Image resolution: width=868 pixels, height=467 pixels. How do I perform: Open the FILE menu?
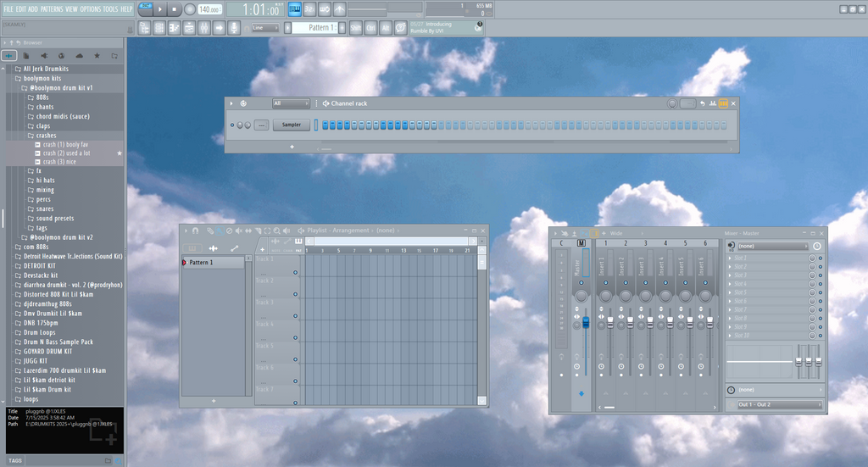click(8, 9)
